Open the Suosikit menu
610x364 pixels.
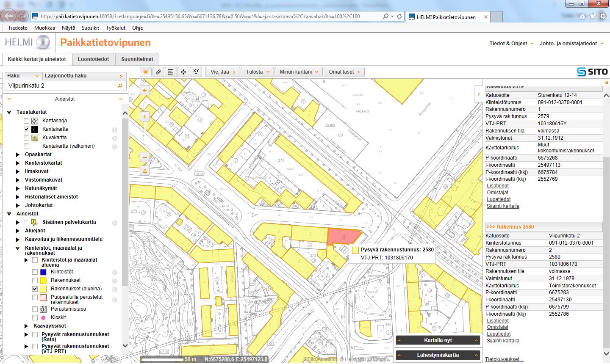click(90, 28)
